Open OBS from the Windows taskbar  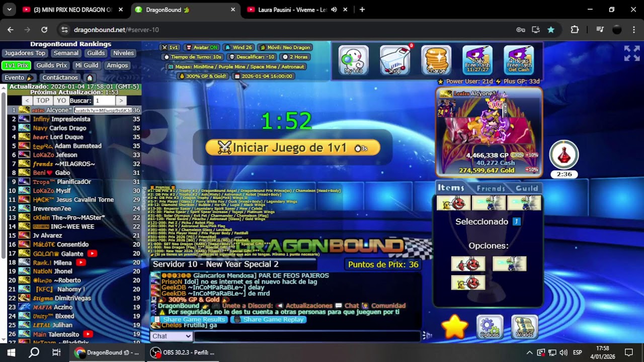pos(183,352)
